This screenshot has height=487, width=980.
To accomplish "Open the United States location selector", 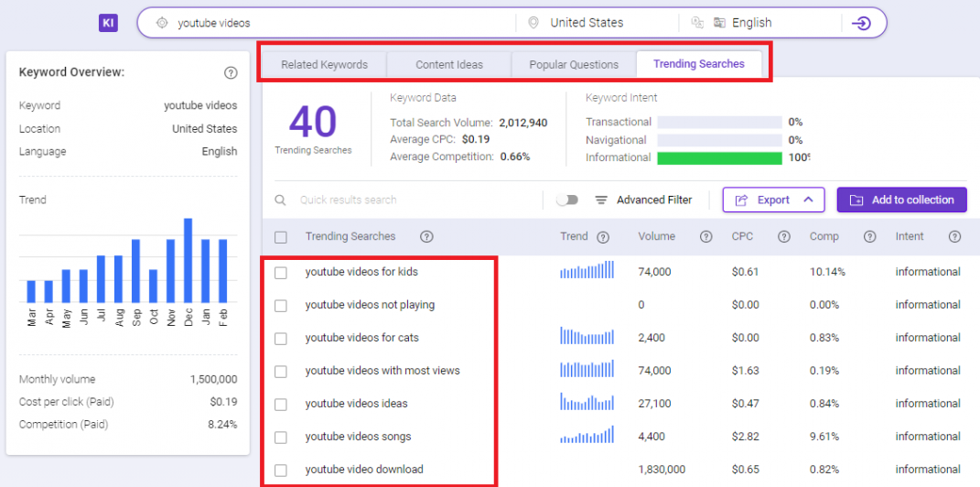I will (x=587, y=23).
